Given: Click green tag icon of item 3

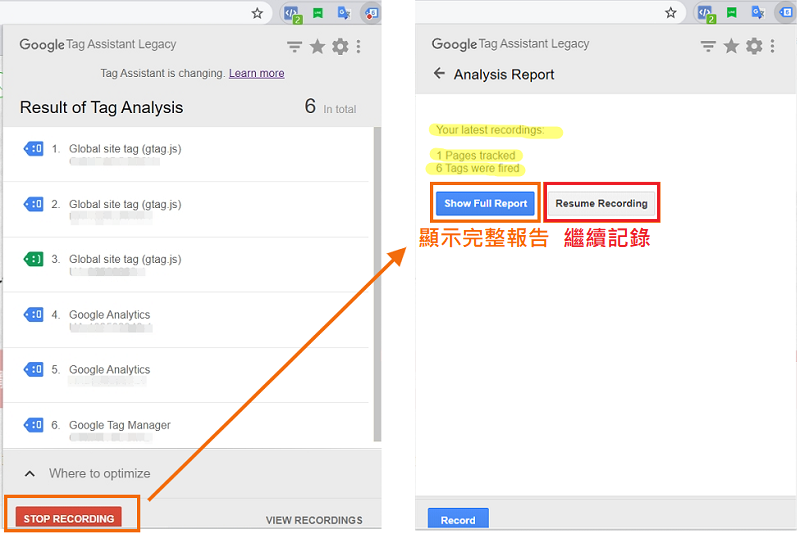Looking at the screenshot, I should [34, 259].
